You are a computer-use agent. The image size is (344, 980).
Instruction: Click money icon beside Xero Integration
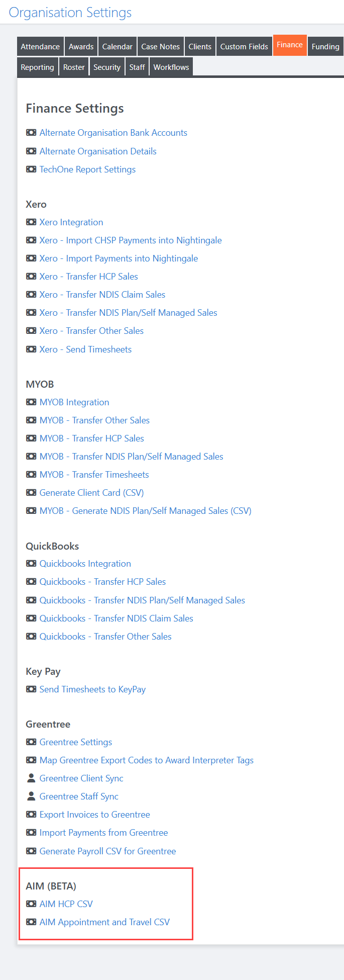31,222
